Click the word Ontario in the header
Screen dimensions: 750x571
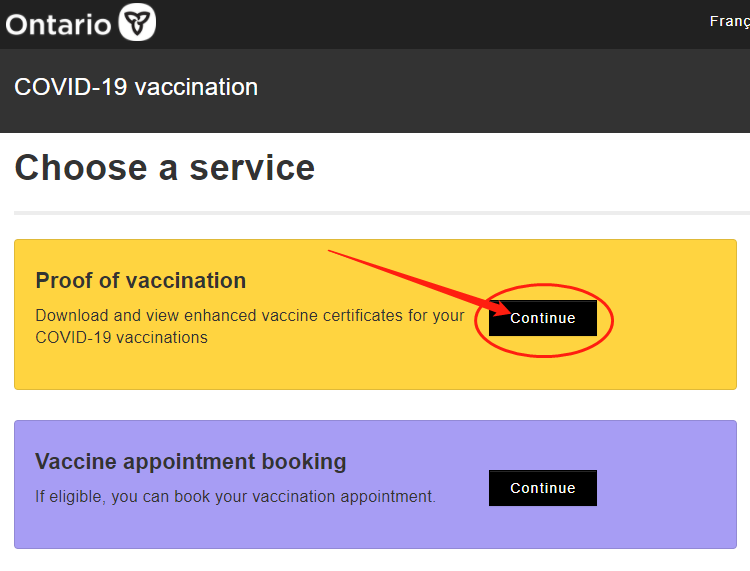[x=58, y=25]
